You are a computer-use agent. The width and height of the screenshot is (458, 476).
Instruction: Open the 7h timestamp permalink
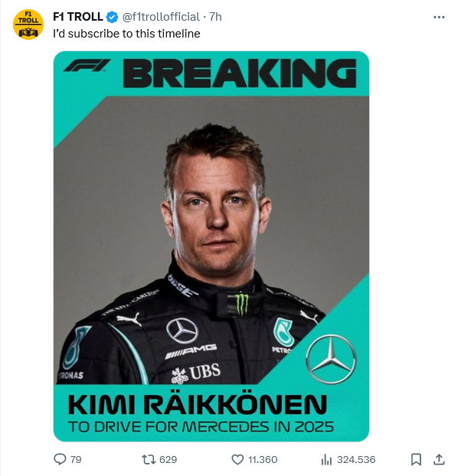click(x=215, y=17)
